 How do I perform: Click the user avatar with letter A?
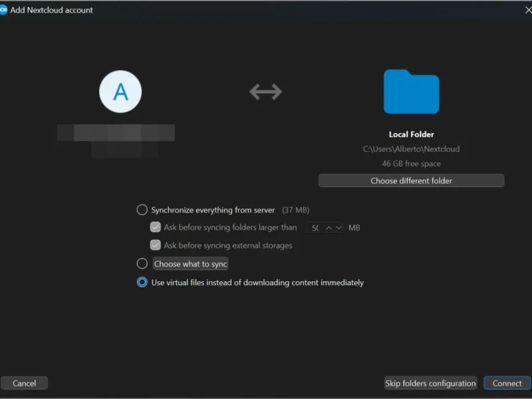click(x=120, y=92)
